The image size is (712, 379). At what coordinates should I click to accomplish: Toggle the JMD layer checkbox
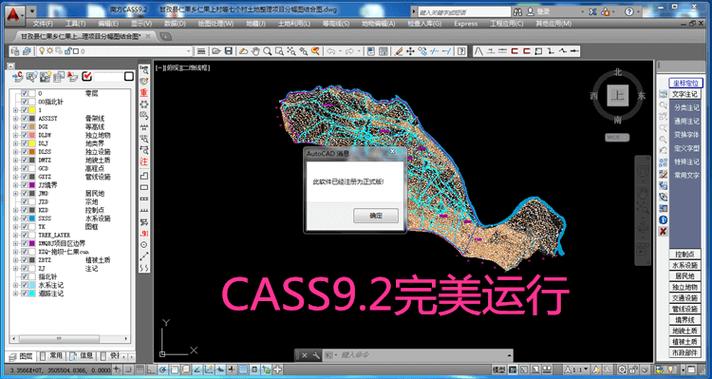(25, 193)
